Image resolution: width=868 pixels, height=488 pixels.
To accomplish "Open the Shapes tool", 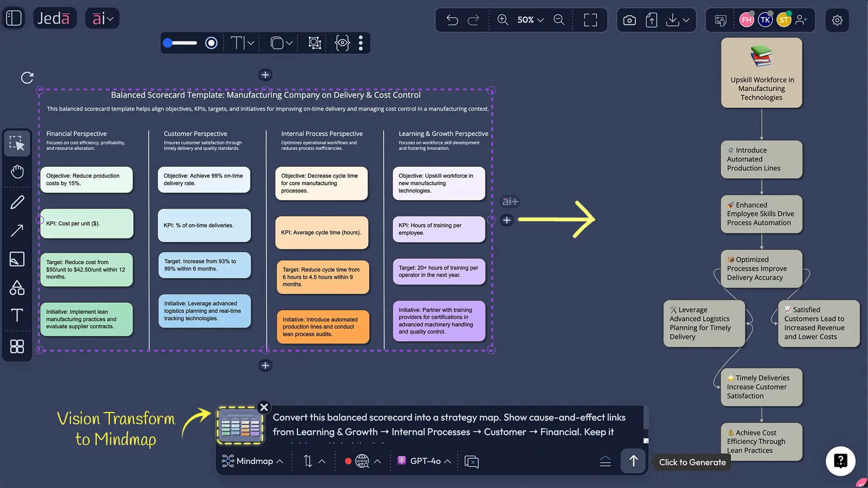I will click(x=17, y=287).
